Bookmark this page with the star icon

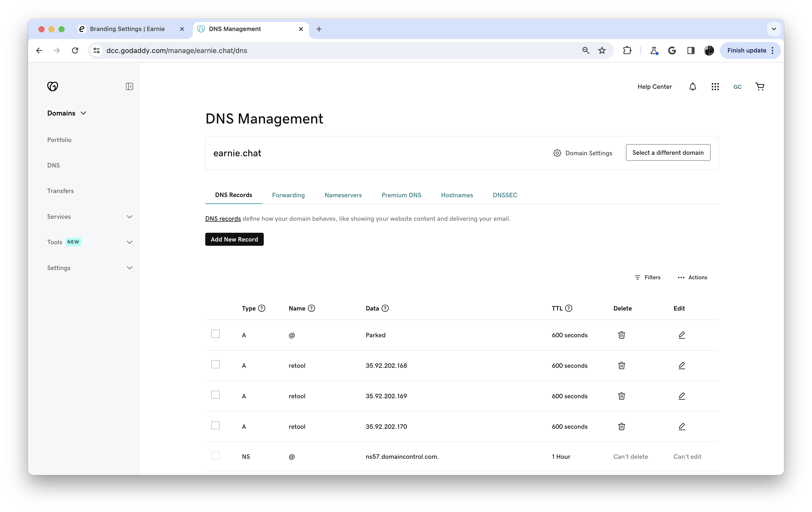(x=602, y=50)
